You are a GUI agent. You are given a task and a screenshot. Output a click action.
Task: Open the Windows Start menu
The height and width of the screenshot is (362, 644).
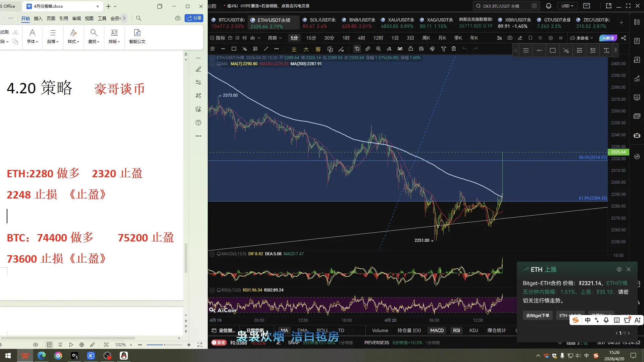click(x=8, y=355)
